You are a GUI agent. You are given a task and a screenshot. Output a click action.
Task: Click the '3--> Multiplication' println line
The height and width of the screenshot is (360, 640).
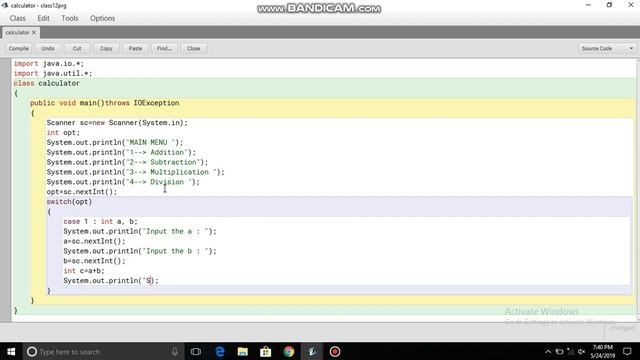[136, 172]
